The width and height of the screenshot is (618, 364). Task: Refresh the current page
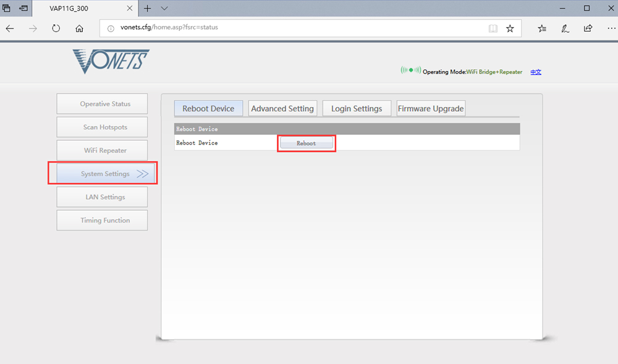click(x=56, y=28)
